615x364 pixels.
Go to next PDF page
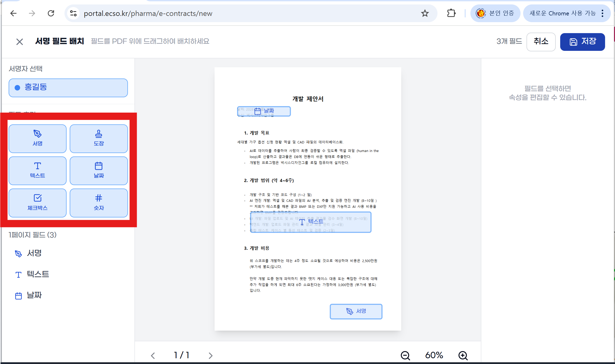pyautogui.click(x=210, y=355)
